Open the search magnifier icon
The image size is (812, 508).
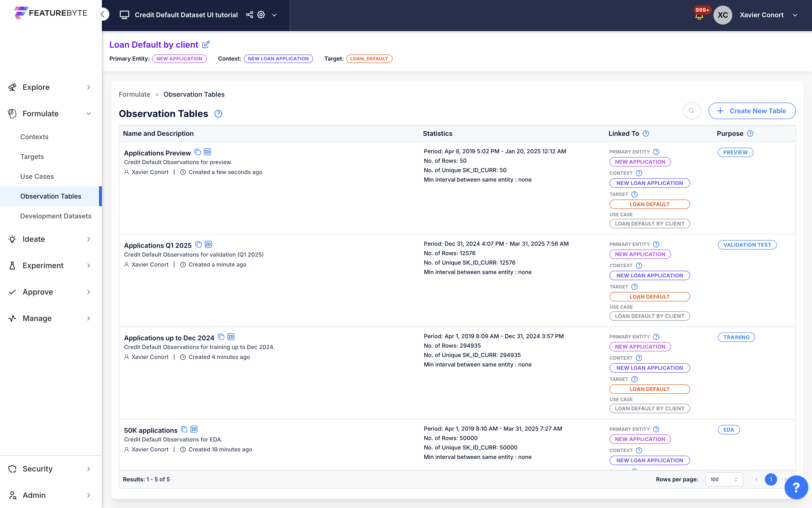coord(692,111)
